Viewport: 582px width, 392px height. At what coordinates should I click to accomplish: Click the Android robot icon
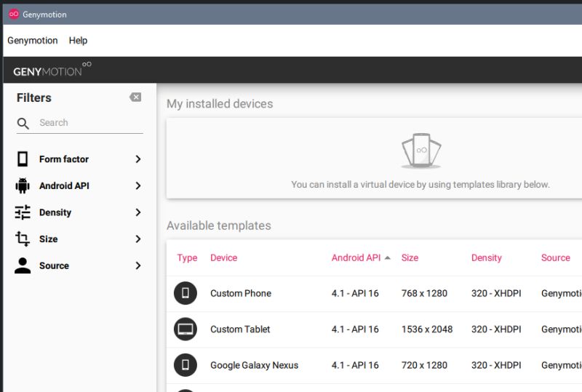click(x=23, y=185)
